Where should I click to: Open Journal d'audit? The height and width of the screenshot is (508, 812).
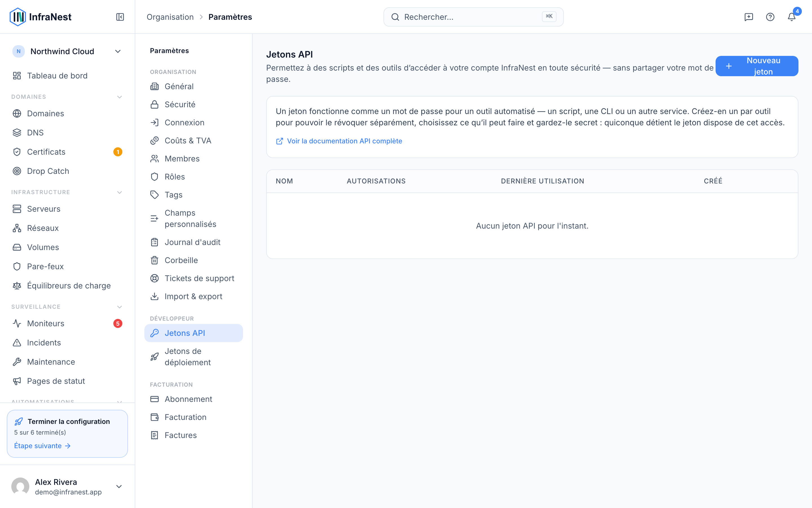tap(194, 242)
